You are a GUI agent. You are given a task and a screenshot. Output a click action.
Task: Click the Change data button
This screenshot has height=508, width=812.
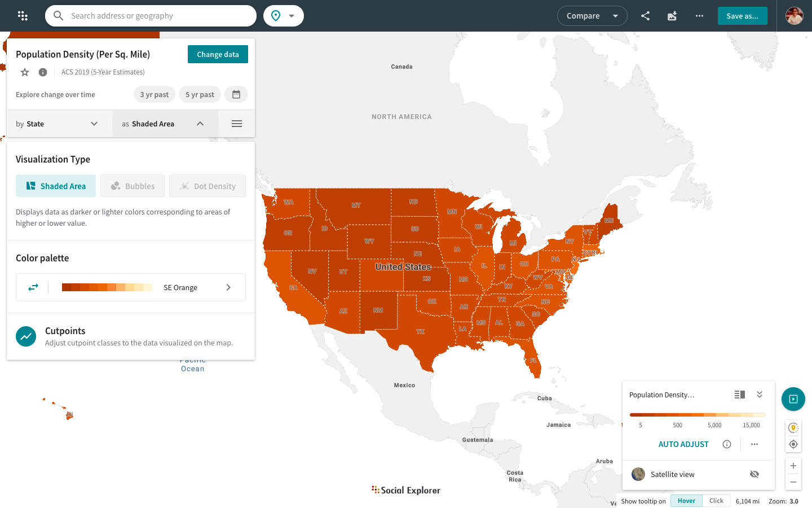tap(218, 54)
